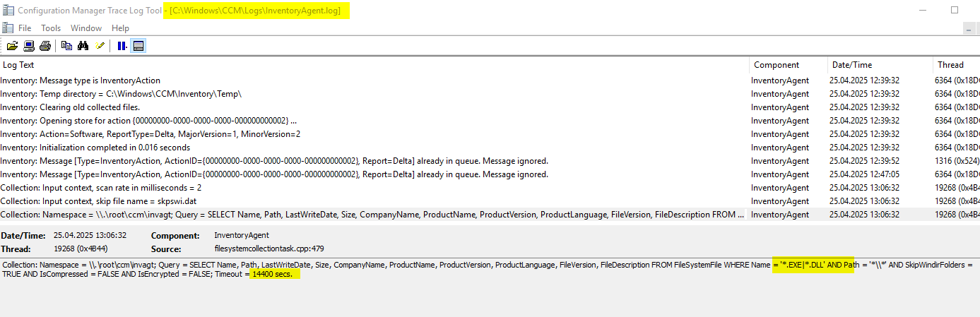Sort by the Thread column header

[x=957, y=65]
